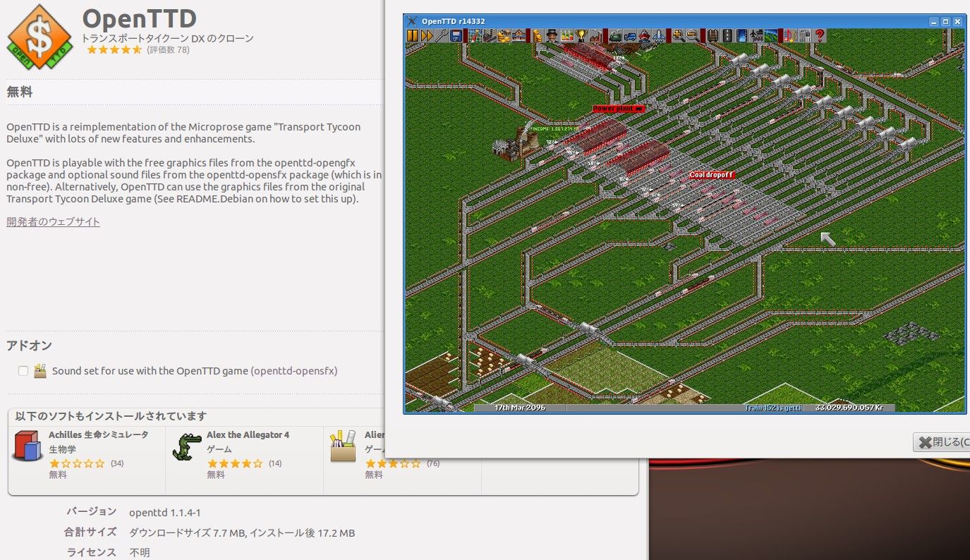The width and height of the screenshot is (970, 560).
Task: Show the town directory icon
Action: click(490, 35)
